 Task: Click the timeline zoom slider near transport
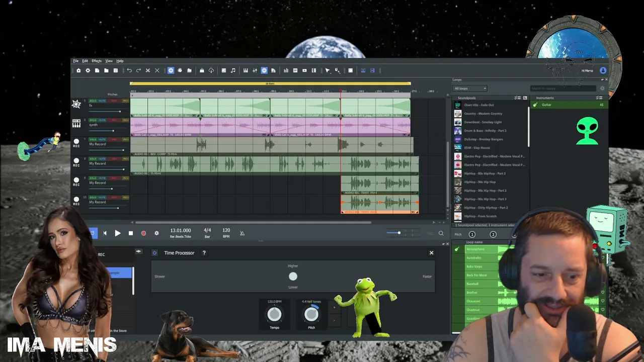tap(403, 233)
